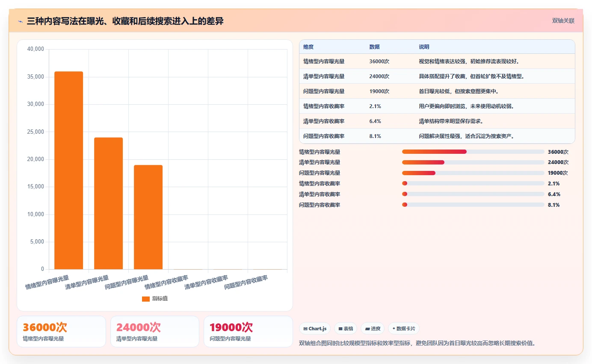Click the table note 首日曝光较低，但搜索意图更集中。
Screen dimensions: 592x364
(459, 91)
